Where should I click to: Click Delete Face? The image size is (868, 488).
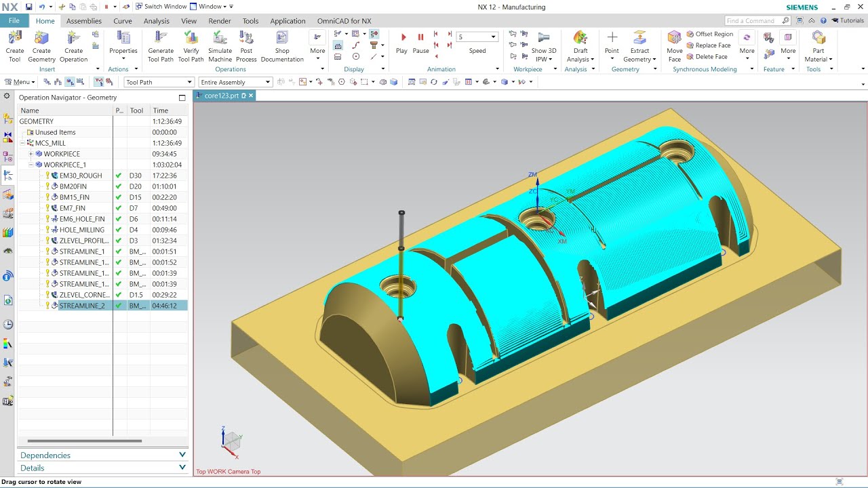(707, 57)
